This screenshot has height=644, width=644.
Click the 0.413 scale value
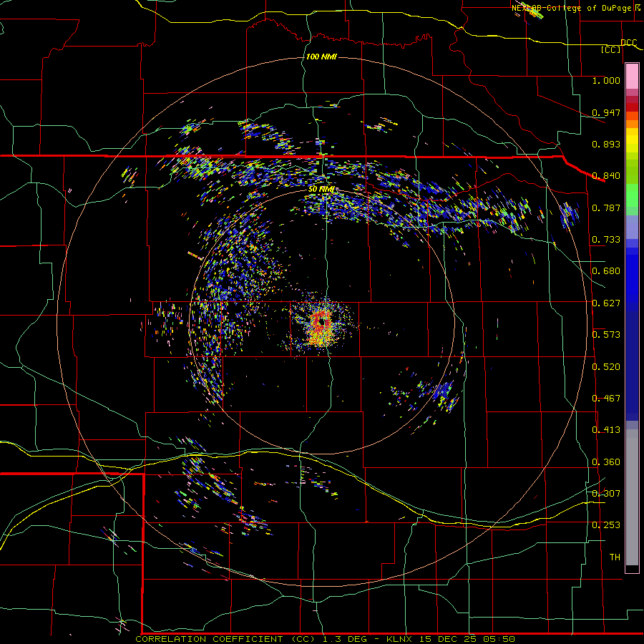606,430
